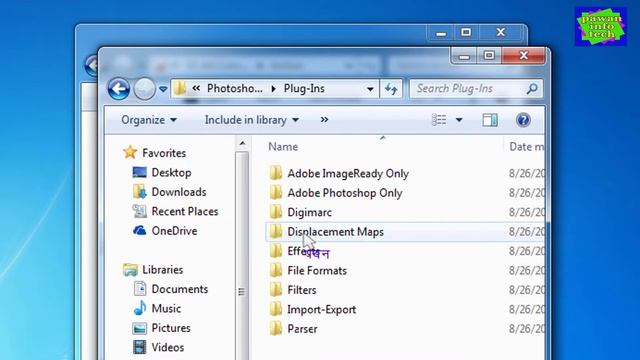Select Favorites in navigation pane
This screenshot has width=640, height=360.
[164, 153]
